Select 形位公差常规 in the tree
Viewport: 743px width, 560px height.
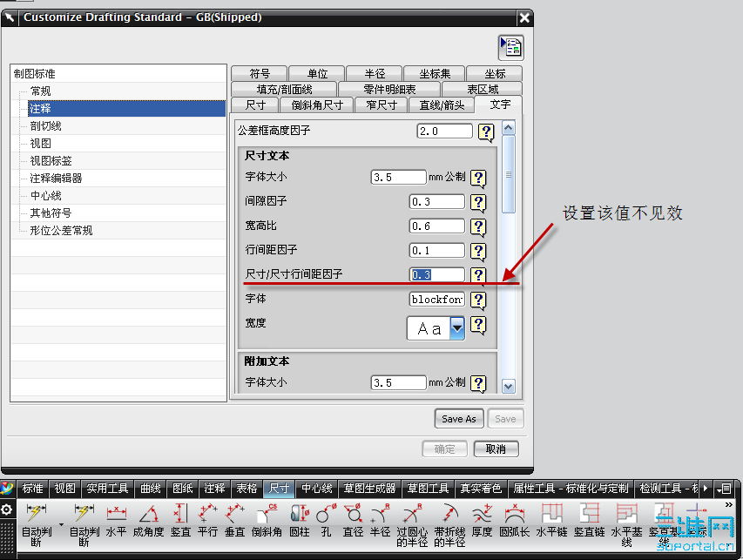61,231
